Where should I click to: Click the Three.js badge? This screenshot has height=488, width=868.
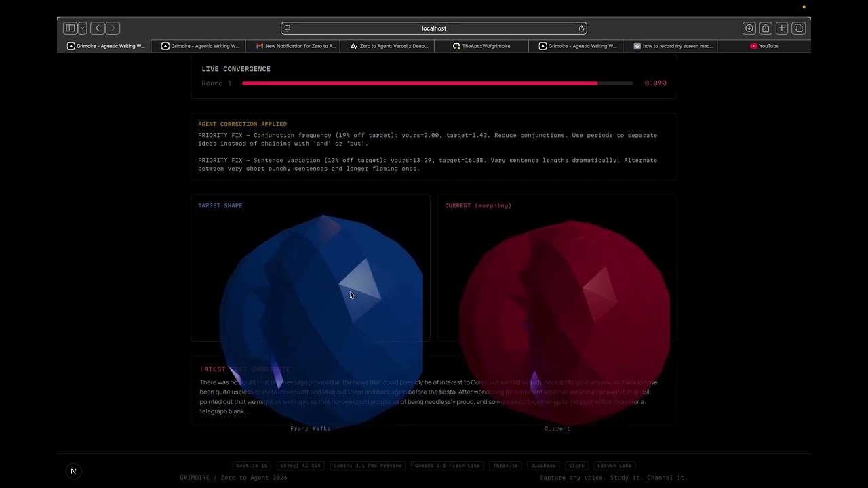pos(506,466)
